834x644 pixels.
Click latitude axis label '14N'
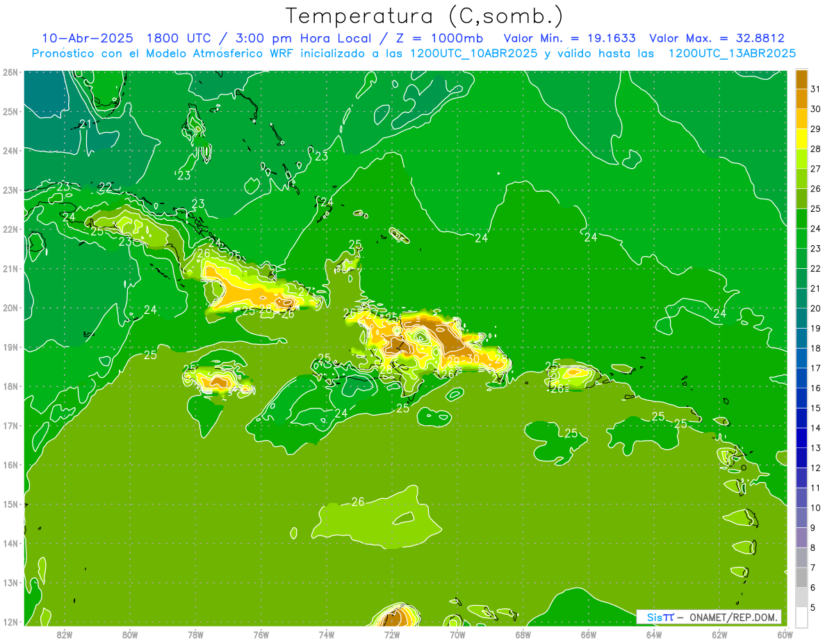tap(10, 543)
